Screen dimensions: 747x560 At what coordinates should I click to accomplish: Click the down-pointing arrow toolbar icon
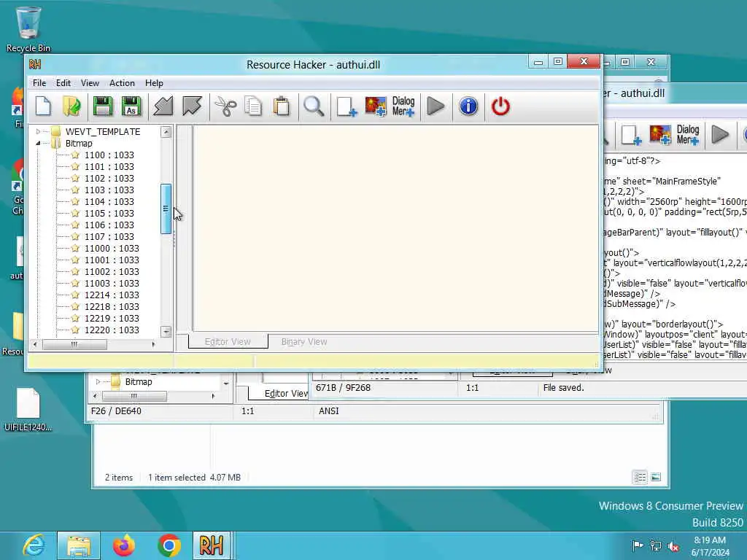click(x=192, y=106)
